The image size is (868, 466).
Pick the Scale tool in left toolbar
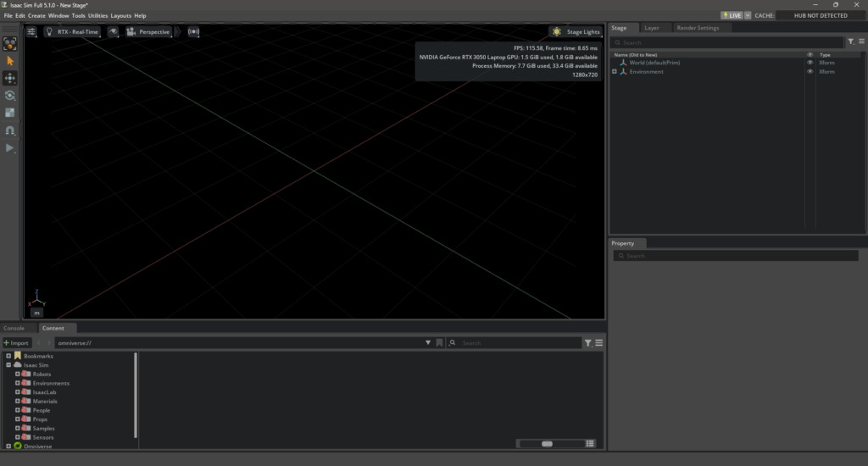[x=10, y=113]
